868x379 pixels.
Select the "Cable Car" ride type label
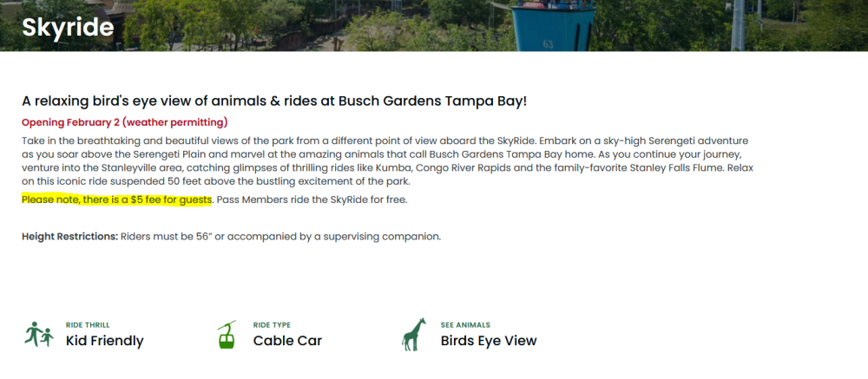tap(287, 341)
